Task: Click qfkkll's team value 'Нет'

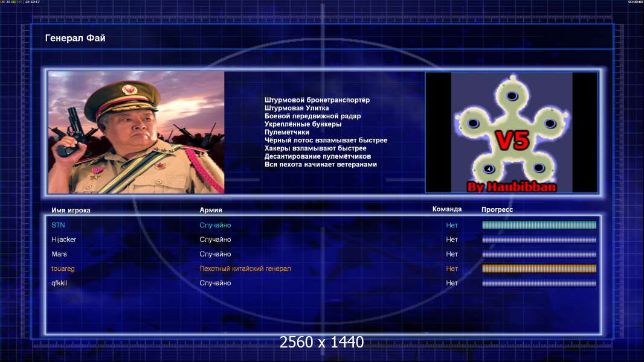Action: point(452,283)
